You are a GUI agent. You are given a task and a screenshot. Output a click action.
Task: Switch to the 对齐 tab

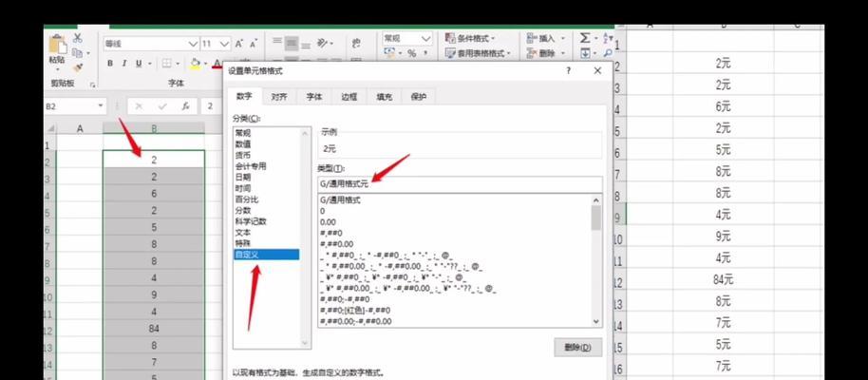coord(279,96)
